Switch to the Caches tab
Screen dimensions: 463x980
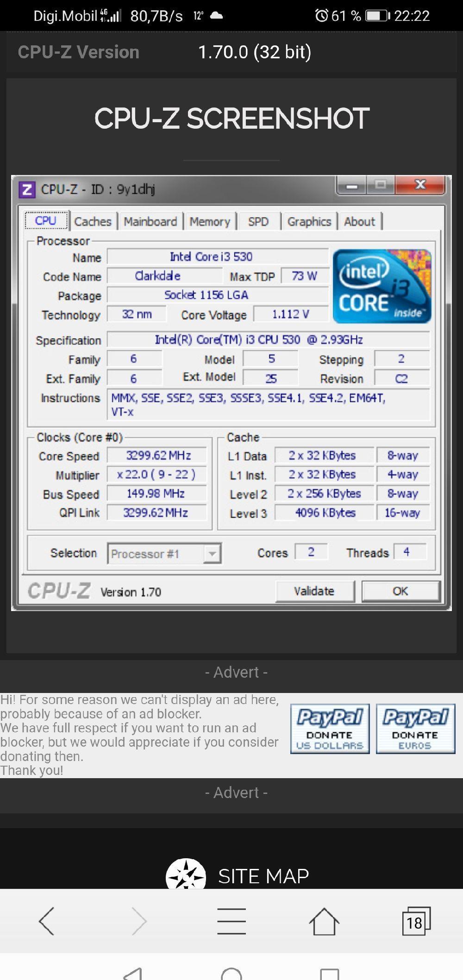pyautogui.click(x=93, y=222)
